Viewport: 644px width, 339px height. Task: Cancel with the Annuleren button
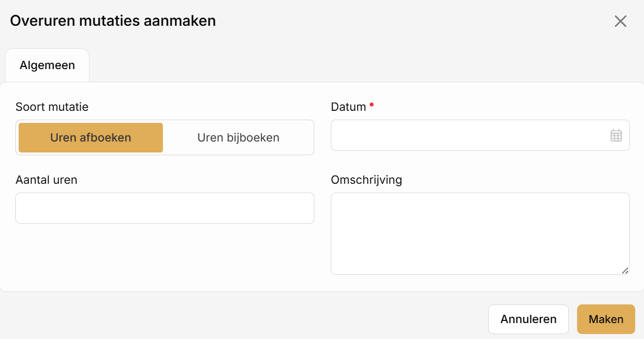point(528,319)
